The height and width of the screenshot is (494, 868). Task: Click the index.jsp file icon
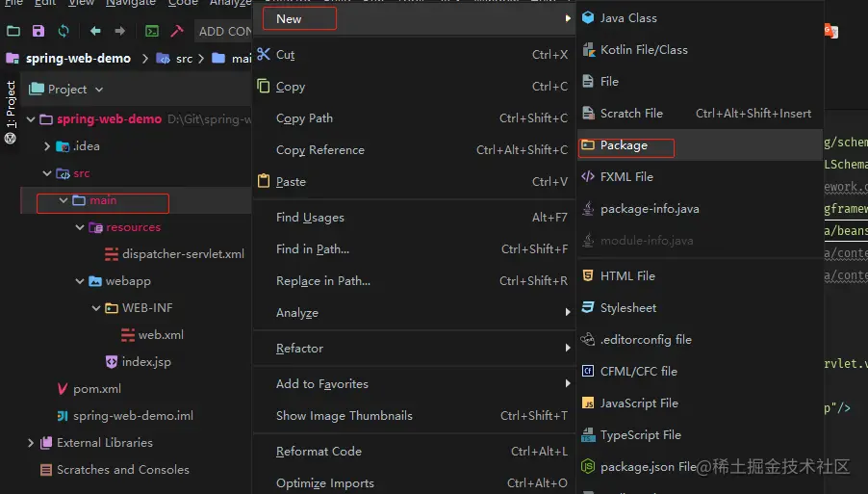pos(112,362)
